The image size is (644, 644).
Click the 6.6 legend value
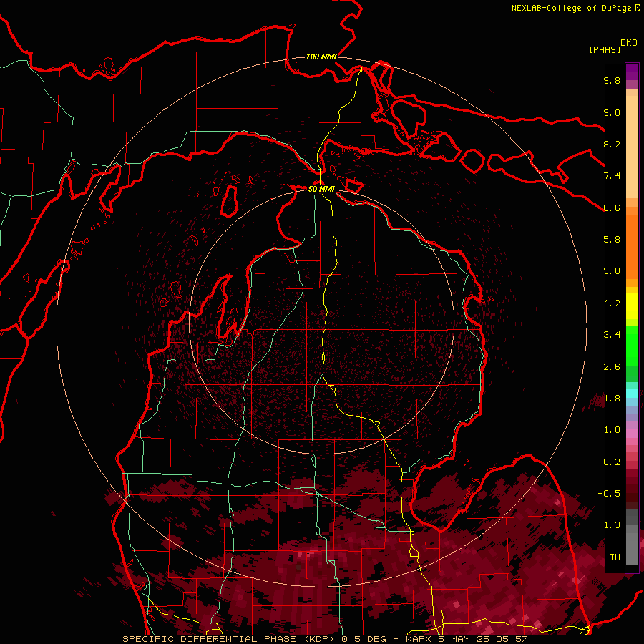click(x=612, y=208)
